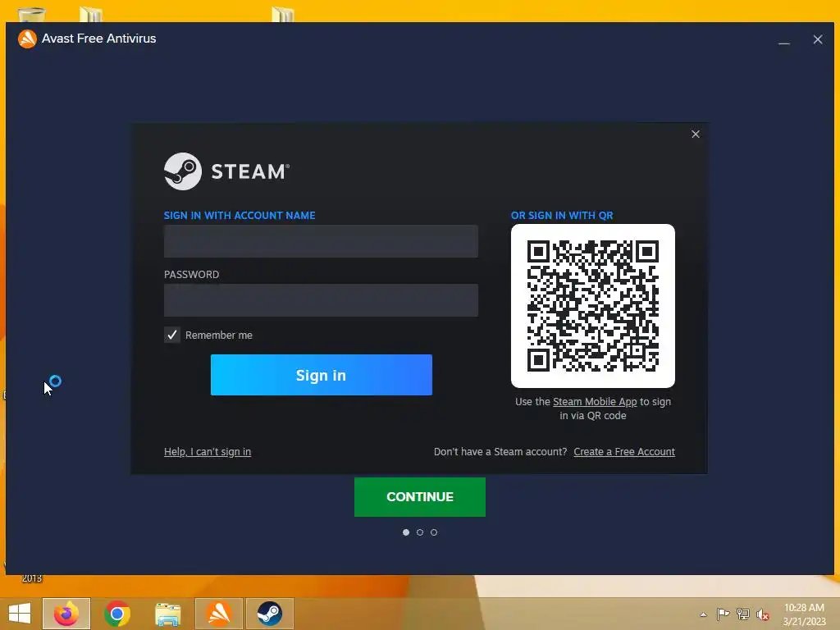
Task: Select the second page indicator dot
Action: [x=420, y=532]
